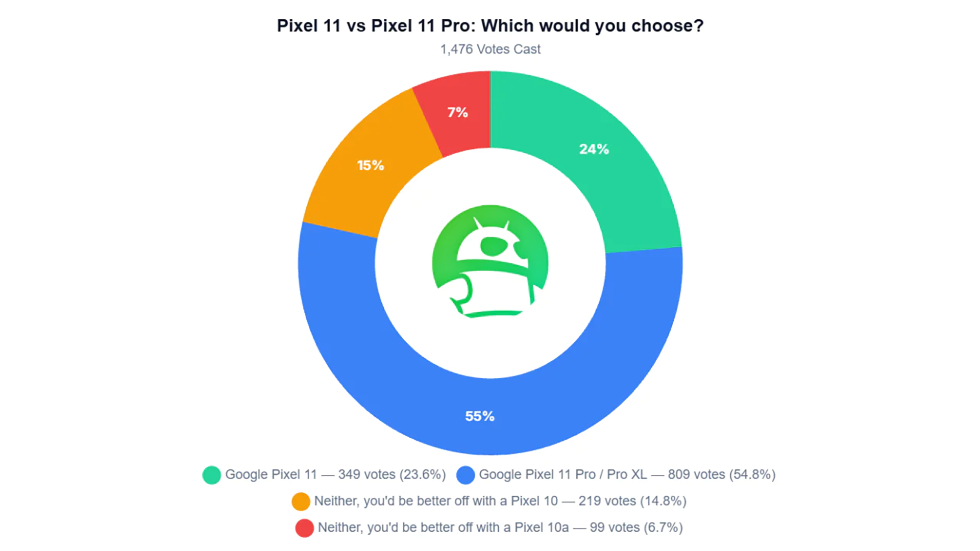Image resolution: width=980 pixels, height=551 pixels.
Task: Click the blue Pixel 11 Pro legend dot
Action: pyautogui.click(x=465, y=475)
